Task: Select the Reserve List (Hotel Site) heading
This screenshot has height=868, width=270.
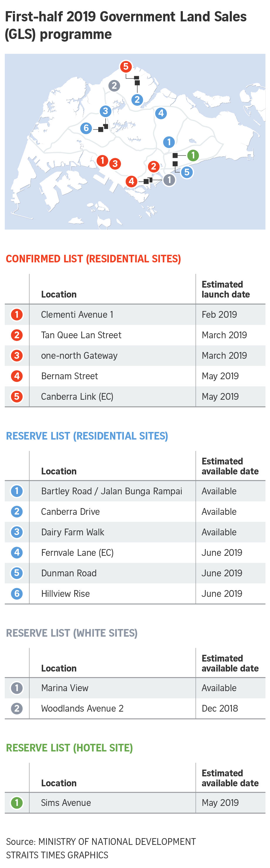Action: coord(70,748)
